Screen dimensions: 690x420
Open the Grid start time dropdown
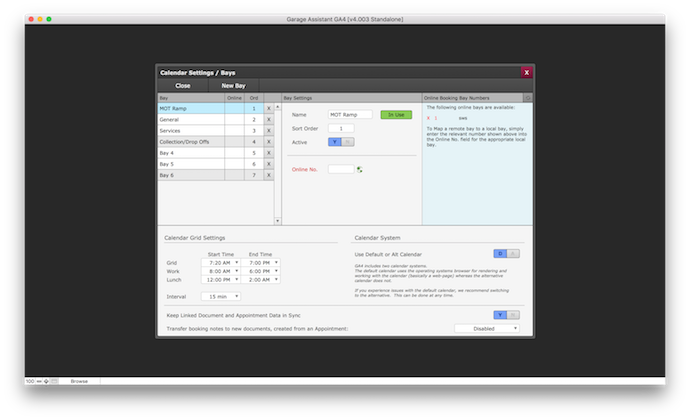pos(236,262)
